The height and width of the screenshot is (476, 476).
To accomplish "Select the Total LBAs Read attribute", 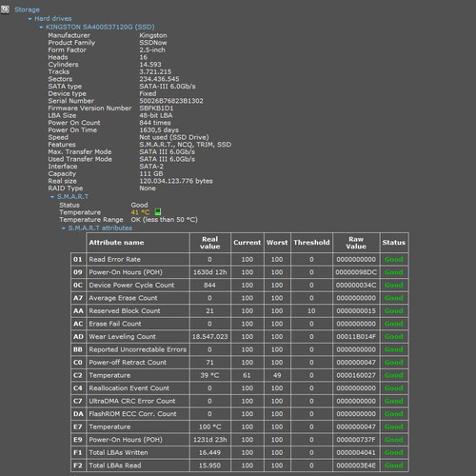I will pos(115,466).
